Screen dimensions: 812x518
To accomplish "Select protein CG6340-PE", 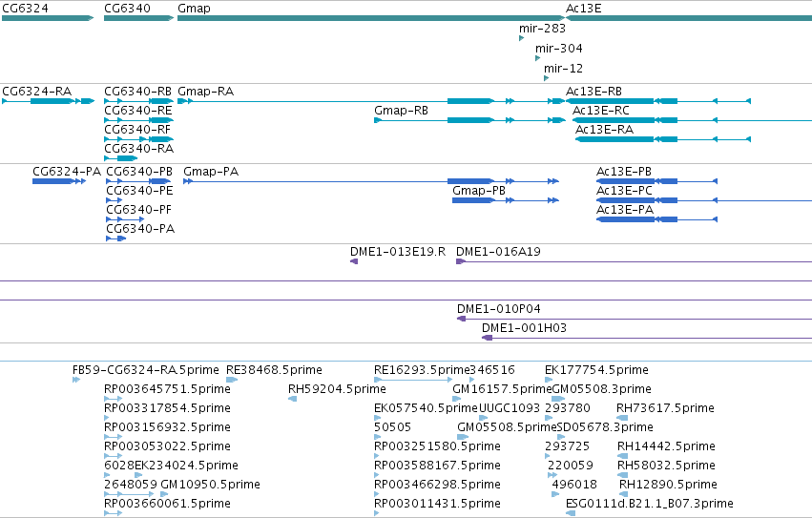I will (139, 191).
